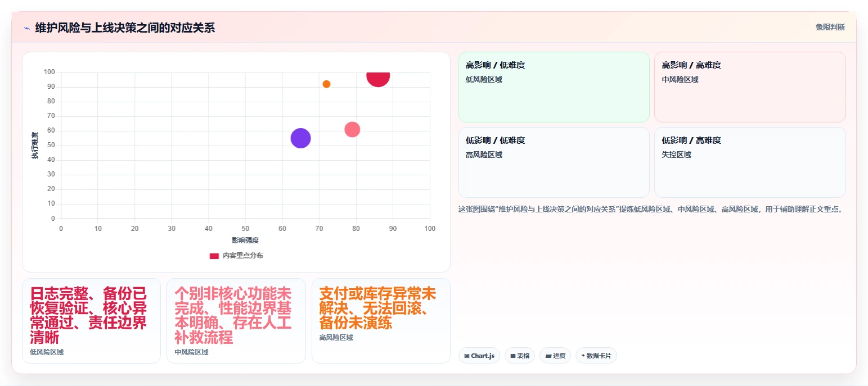Click the 数据卡片 chip sparkle icon
The image size is (868, 386).
point(583,356)
